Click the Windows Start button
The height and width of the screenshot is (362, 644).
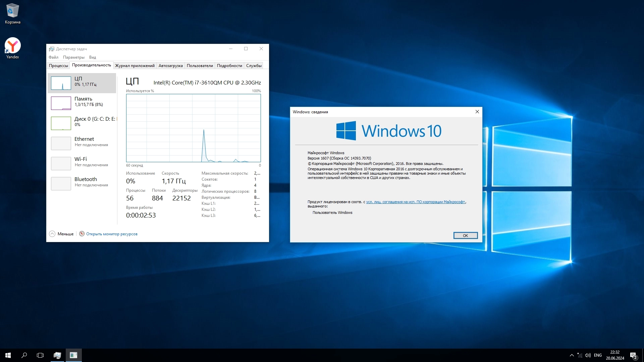(8, 355)
